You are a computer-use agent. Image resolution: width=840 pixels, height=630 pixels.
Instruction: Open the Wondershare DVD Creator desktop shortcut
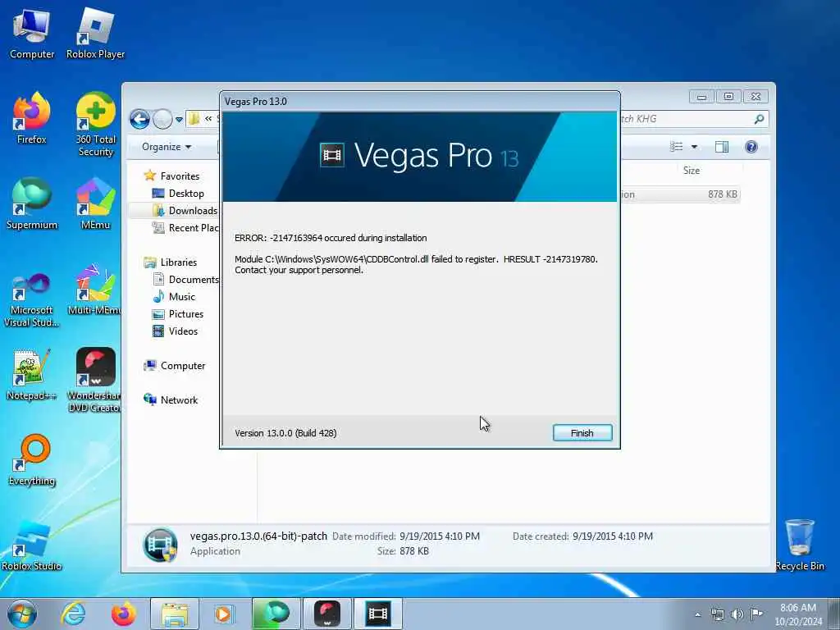point(95,381)
